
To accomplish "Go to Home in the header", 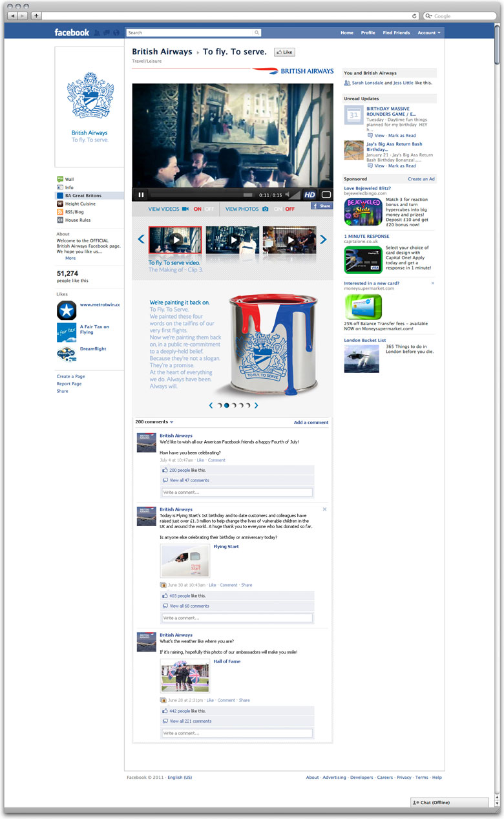I will click(x=347, y=32).
